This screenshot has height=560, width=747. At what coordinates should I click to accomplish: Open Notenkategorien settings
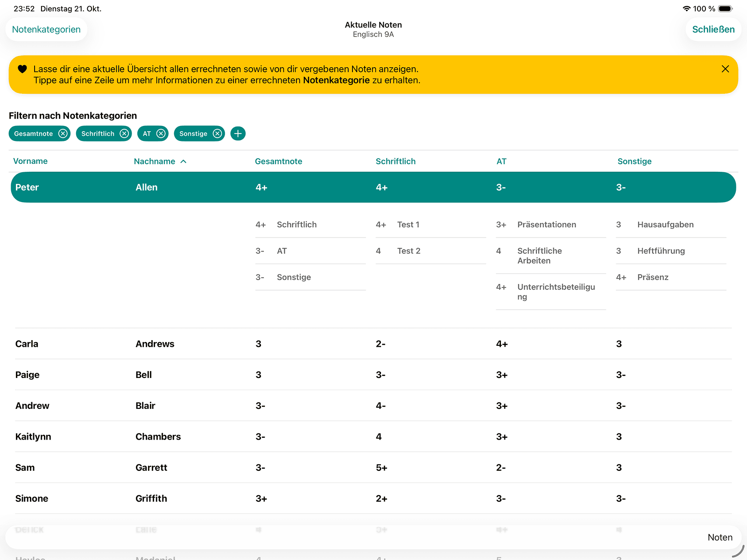(46, 29)
